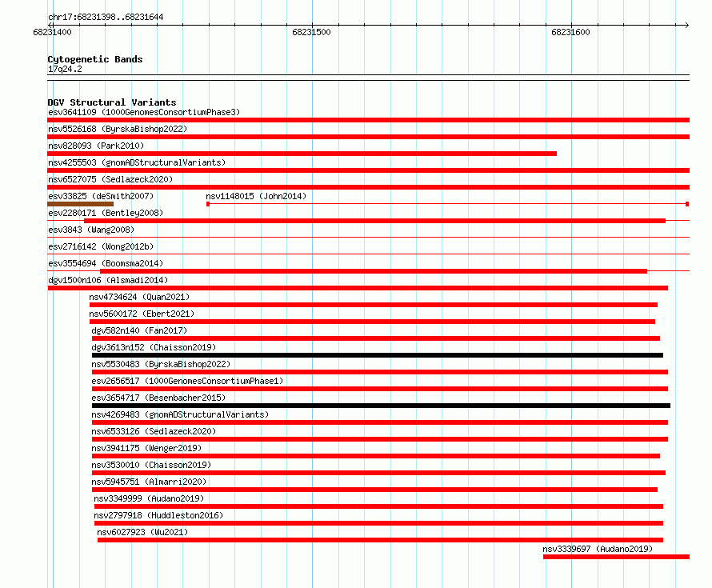712x588 pixels.
Task: Select the 17q24.2 band label
Action: tap(65, 69)
